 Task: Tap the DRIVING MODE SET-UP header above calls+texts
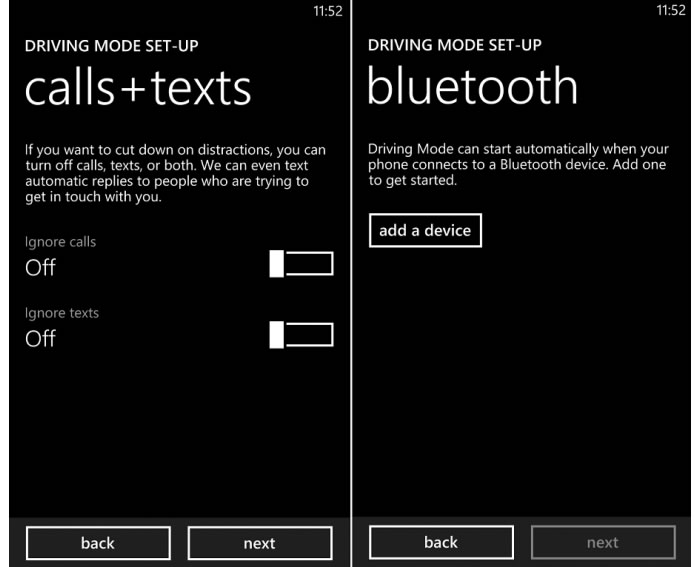(x=112, y=46)
